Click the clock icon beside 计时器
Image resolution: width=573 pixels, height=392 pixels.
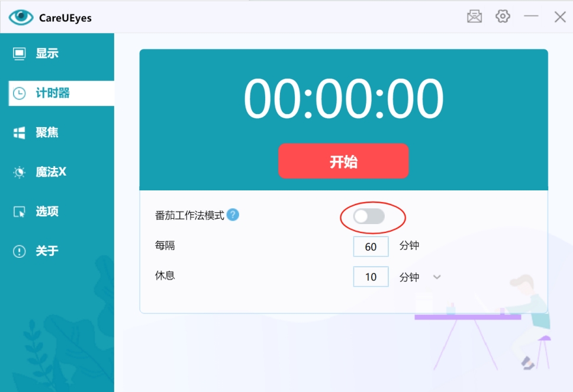19,93
